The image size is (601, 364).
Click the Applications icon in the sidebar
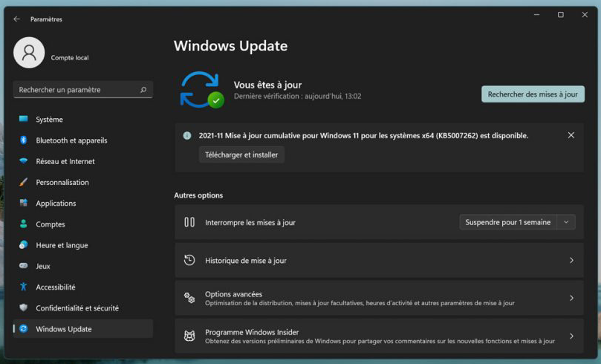click(23, 203)
